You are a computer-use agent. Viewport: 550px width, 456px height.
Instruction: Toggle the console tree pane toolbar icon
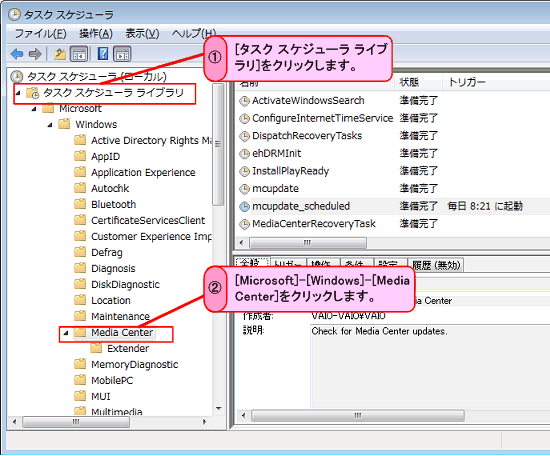click(79, 54)
